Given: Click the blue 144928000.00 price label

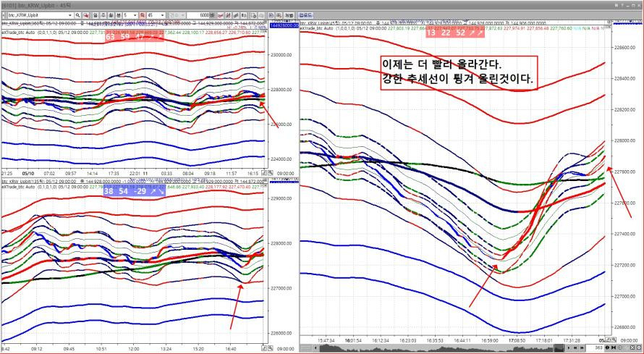Looking at the screenshot, I should pos(284,25).
